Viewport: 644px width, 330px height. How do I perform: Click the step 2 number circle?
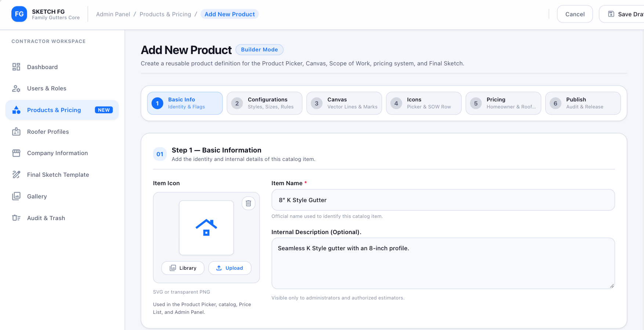pos(237,103)
